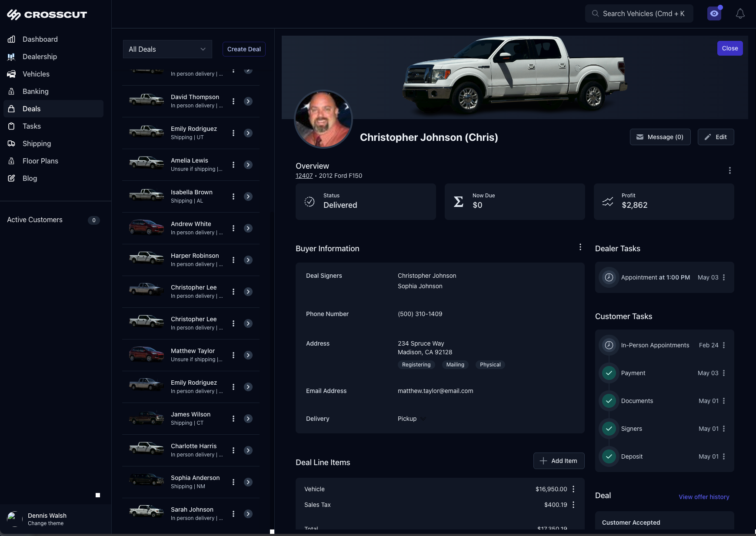Open Dealer appointment task options menu

pyautogui.click(x=724, y=277)
